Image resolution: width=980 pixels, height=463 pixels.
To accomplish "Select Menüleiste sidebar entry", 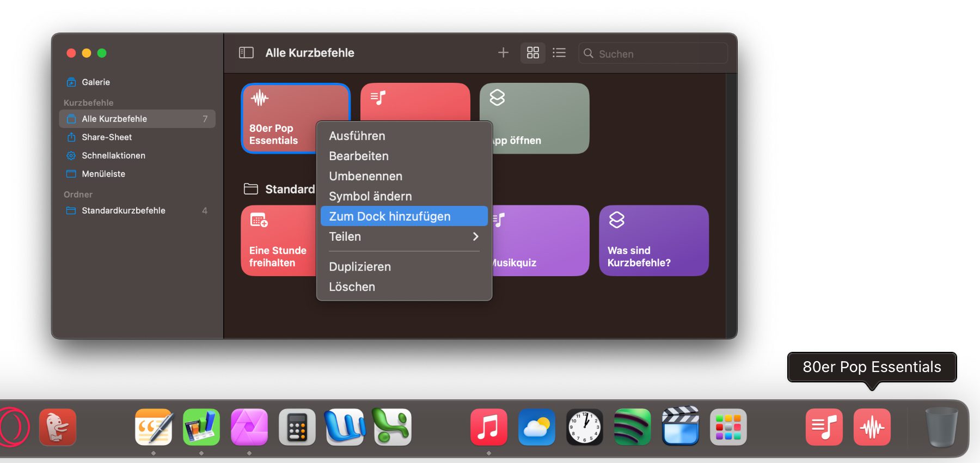I will (103, 174).
